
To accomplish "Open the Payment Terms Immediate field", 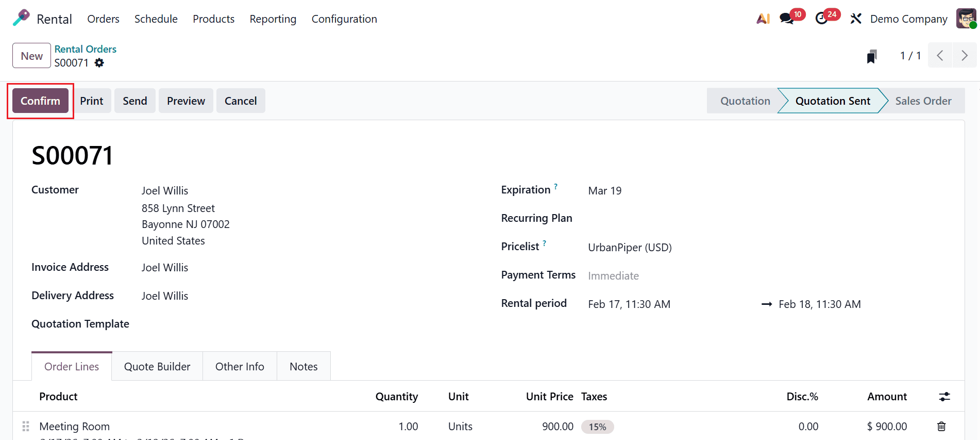I will 614,275.
